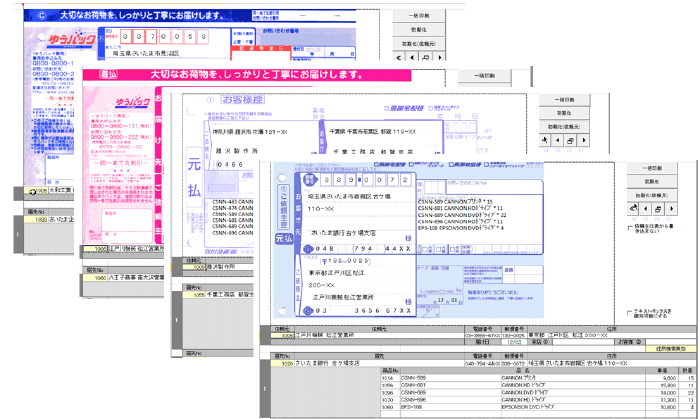Tick 飛脚航空便 checkbox on front form
700x419 pixels.
point(452,165)
